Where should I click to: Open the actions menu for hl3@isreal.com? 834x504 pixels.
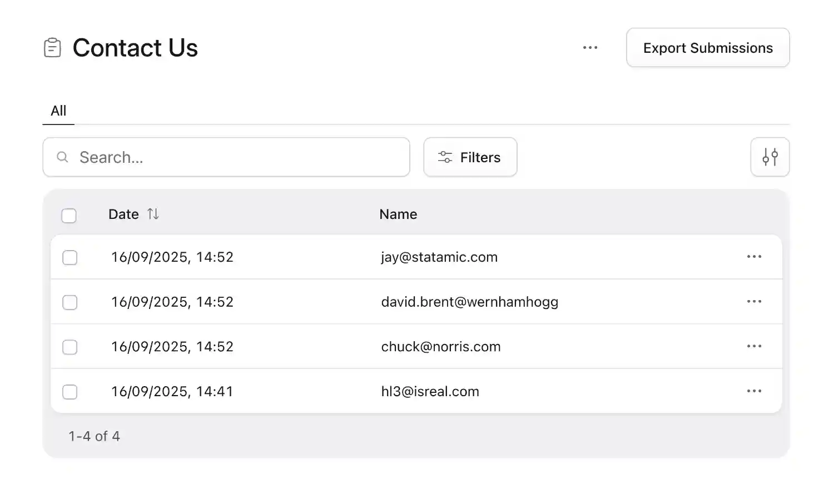[x=754, y=391]
